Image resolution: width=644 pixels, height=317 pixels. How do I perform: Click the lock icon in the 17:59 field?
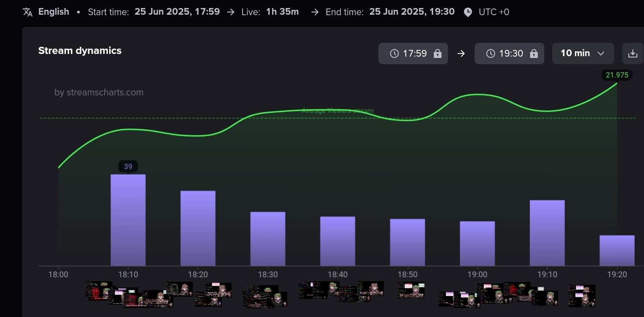(438, 54)
